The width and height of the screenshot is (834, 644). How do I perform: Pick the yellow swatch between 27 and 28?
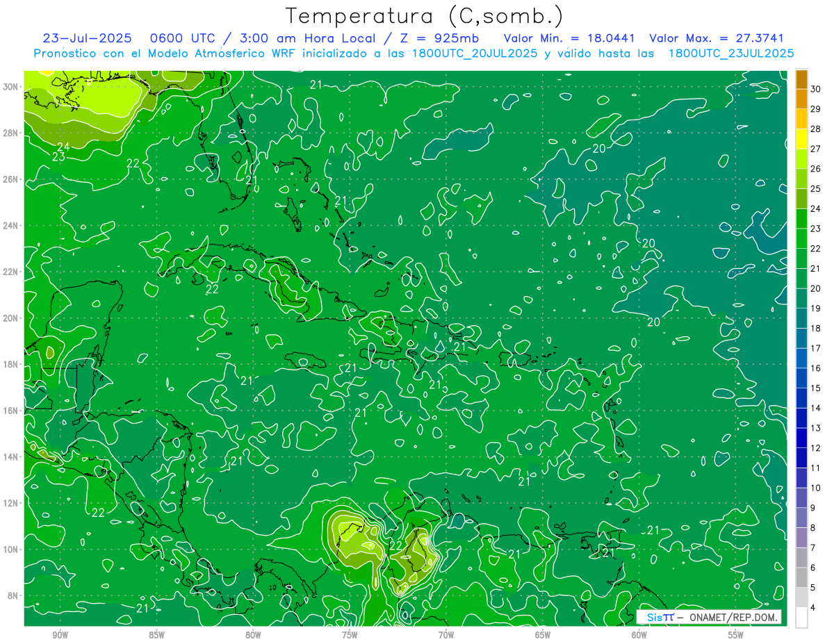pos(802,139)
